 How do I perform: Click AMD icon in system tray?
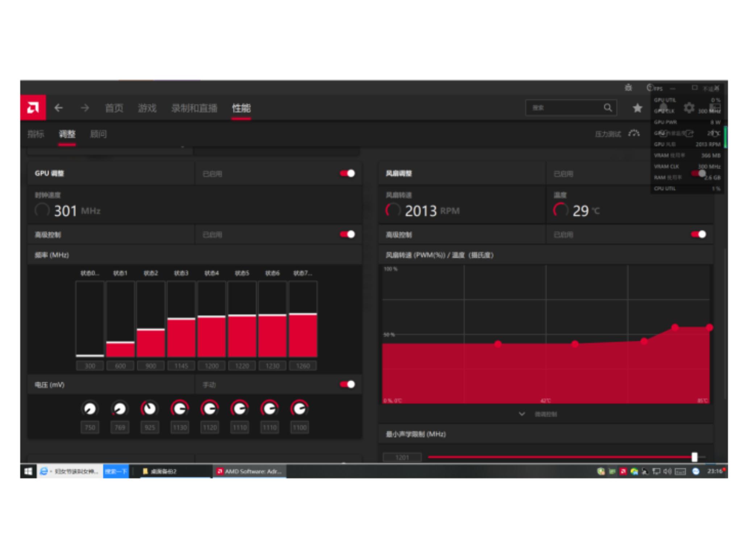point(623,471)
